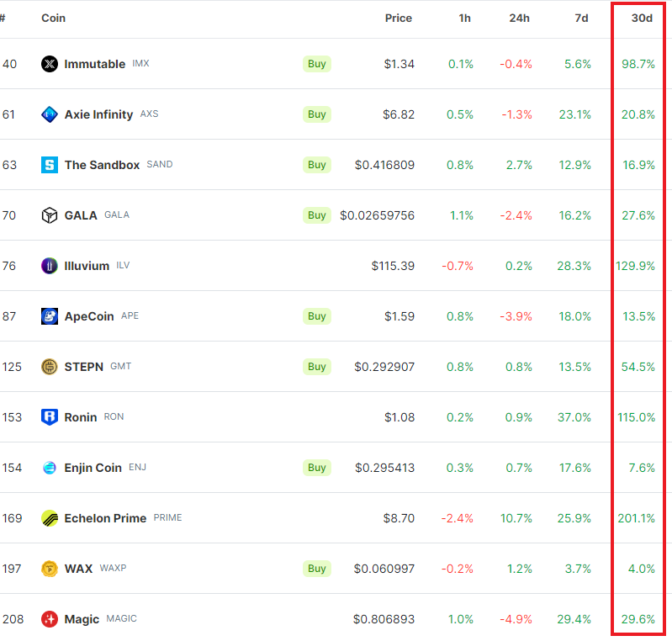Screen dimensions: 672x641
Task: Click STEPN 30d value 54.5%
Action: [638, 367]
